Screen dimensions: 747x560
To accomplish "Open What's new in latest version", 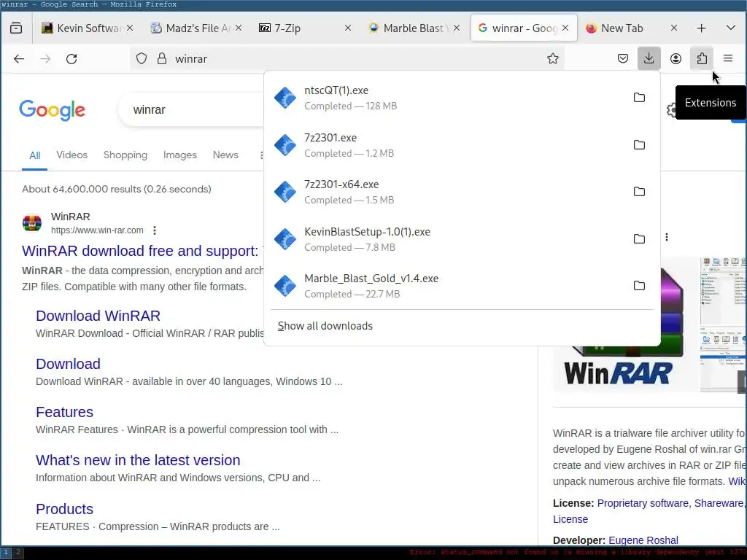I will click(138, 460).
